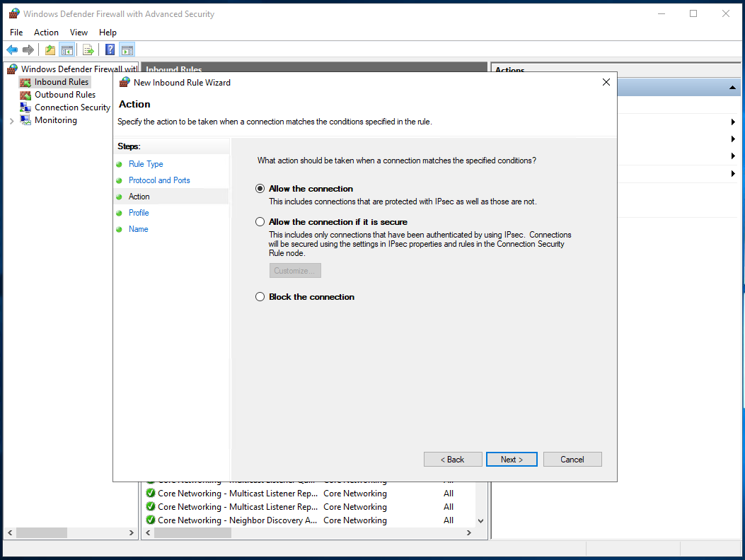Minimize the Windows Defender Firewall window
Image resolution: width=745 pixels, height=560 pixels.
(x=661, y=13)
